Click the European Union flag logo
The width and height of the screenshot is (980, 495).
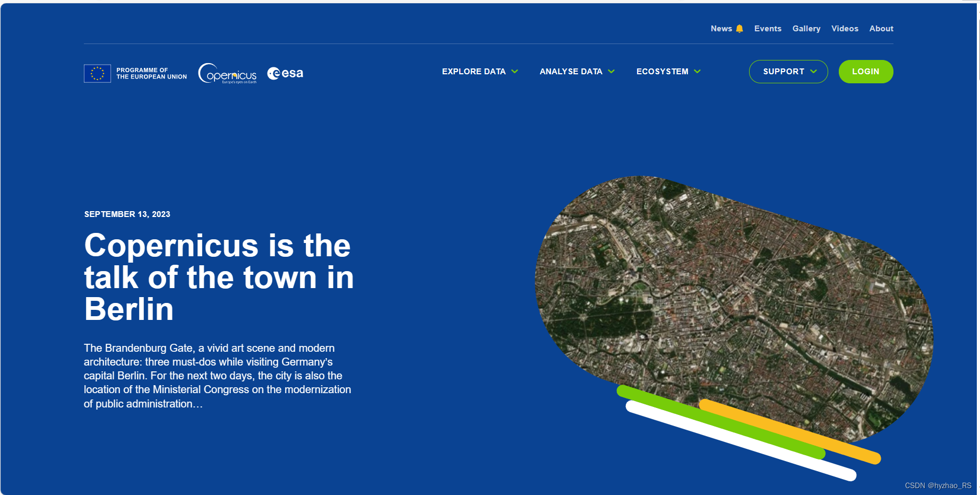pyautogui.click(x=98, y=73)
